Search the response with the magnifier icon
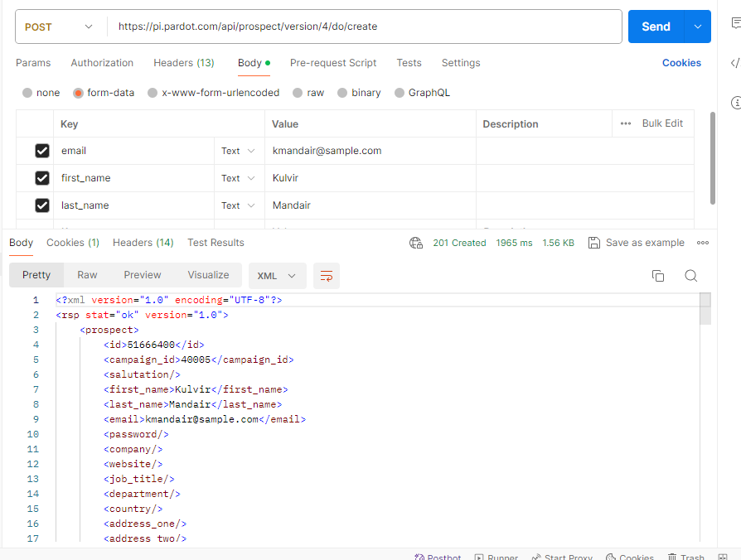The width and height of the screenshot is (741, 560). pyautogui.click(x=691, y=276)
